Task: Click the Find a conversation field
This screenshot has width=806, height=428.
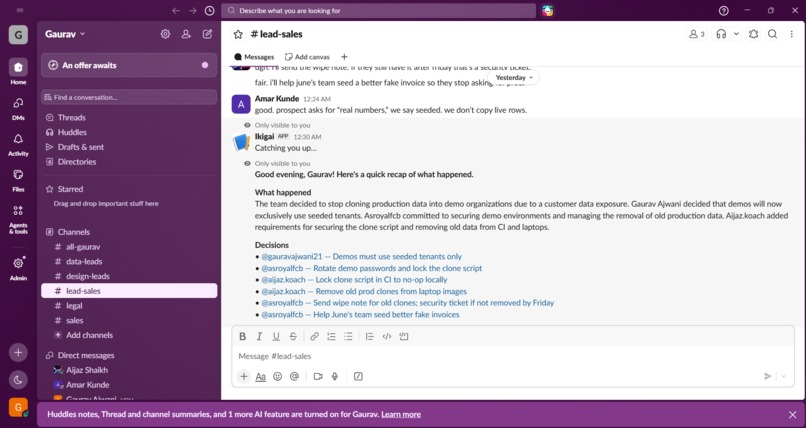Action: coord(129,97)
